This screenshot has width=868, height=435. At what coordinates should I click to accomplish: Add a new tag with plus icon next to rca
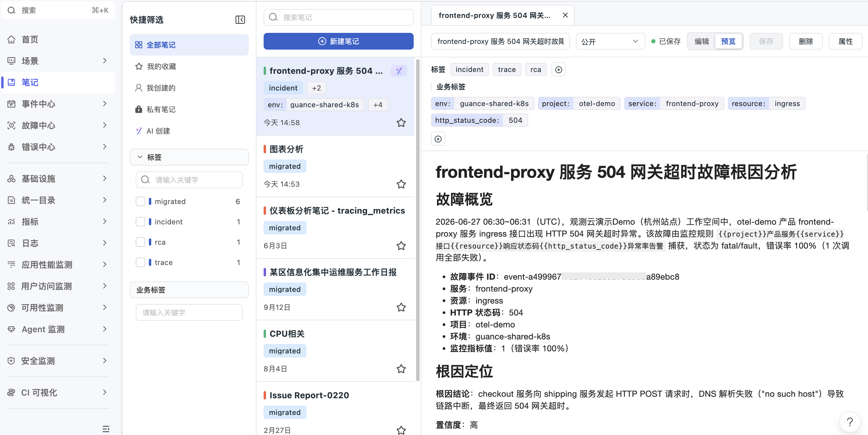(558, 70)
